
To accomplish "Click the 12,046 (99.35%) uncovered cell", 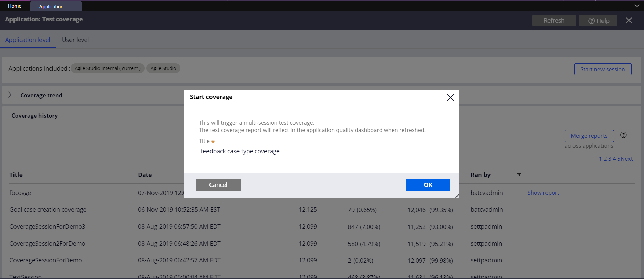I will [x=430, y=210].
